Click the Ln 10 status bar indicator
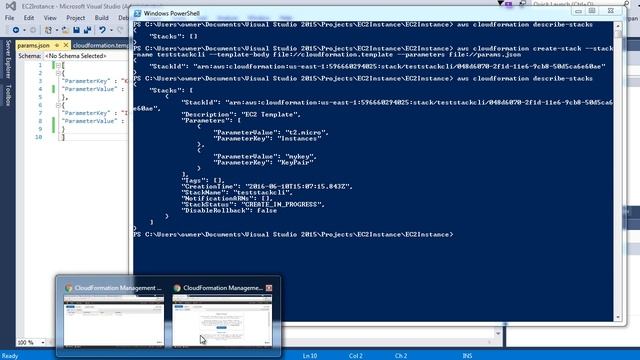The image size is (640, 360). 310,356
